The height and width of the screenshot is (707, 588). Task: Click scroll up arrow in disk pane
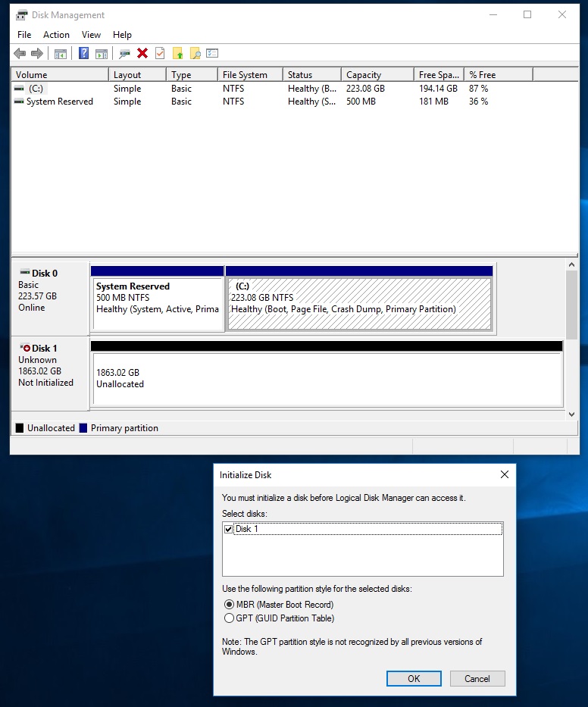click(x=572, y=265)
